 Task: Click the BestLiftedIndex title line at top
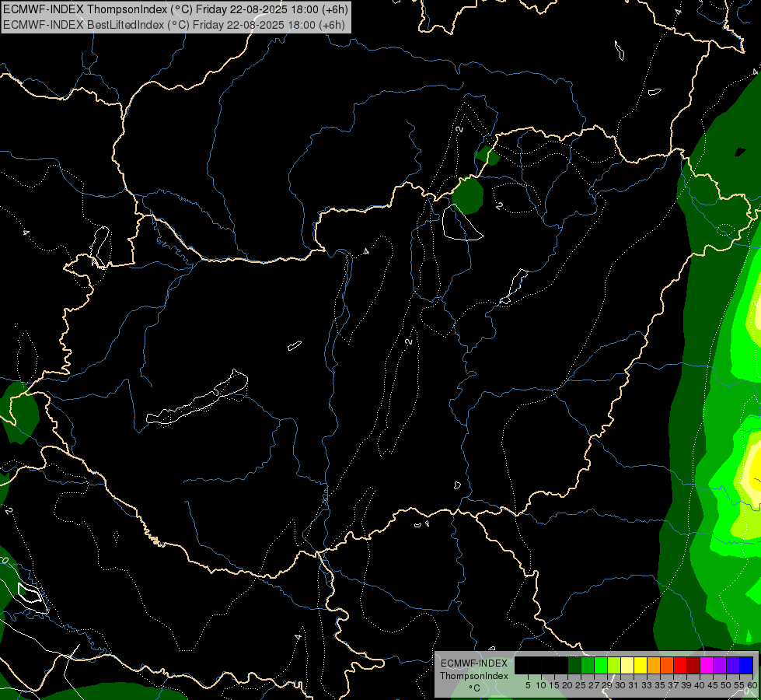(x=174, y=25)
